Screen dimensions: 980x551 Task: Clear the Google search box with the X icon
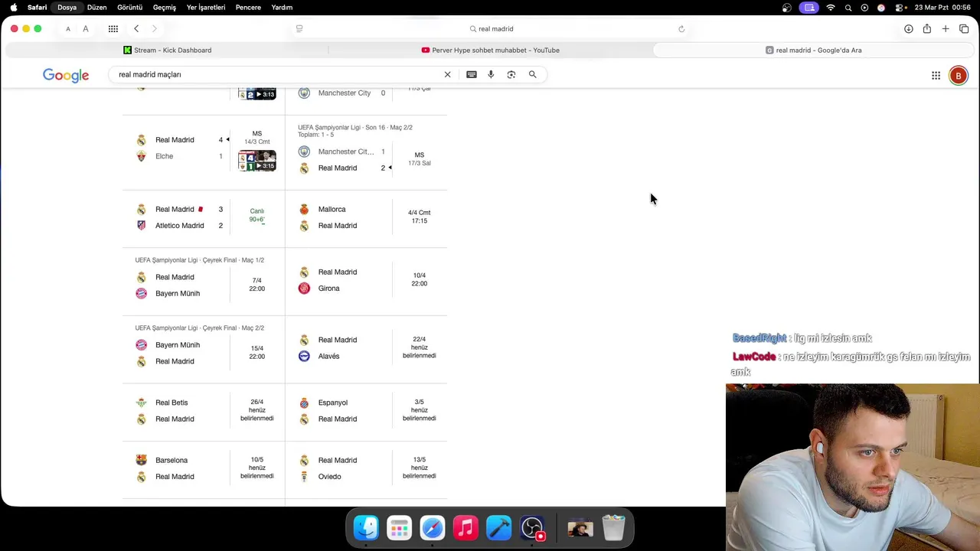(x=447, y=74)
